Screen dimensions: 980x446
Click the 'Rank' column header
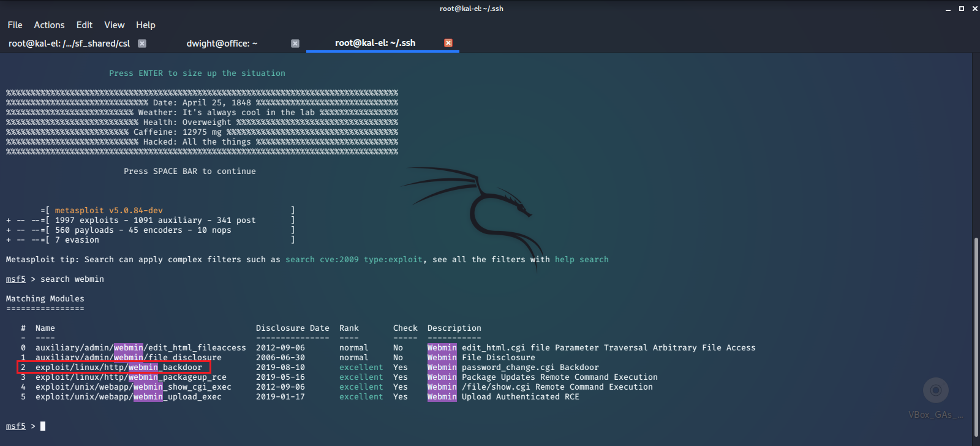(349, 328)
